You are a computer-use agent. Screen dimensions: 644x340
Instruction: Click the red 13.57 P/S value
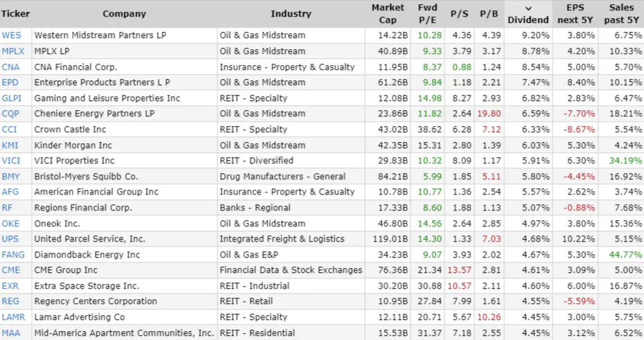click(x=459, y=270)
